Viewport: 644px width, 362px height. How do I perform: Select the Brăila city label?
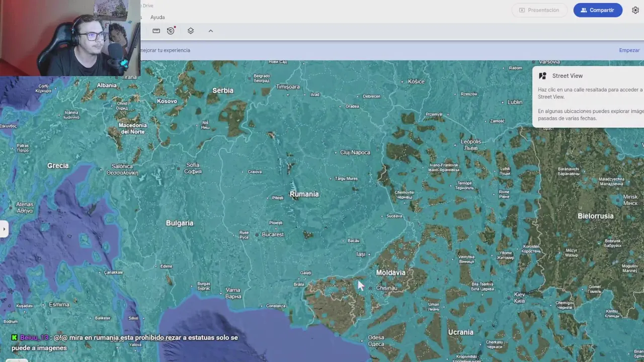[299, 285]
